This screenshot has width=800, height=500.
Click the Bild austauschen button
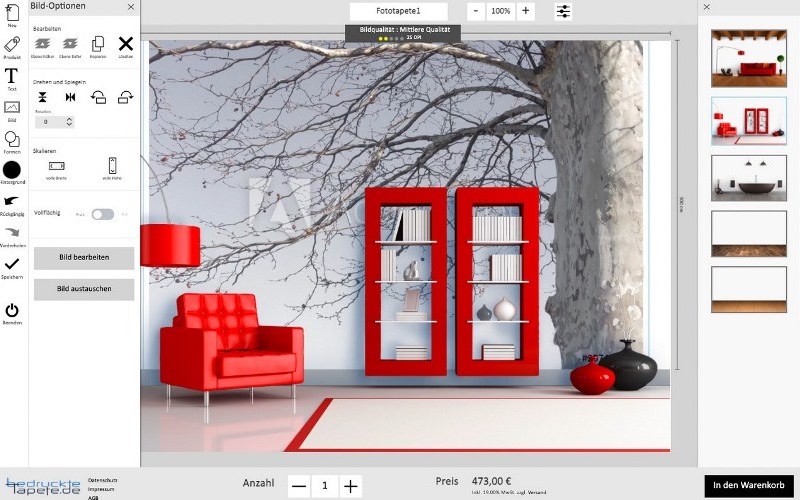point(84,290)
